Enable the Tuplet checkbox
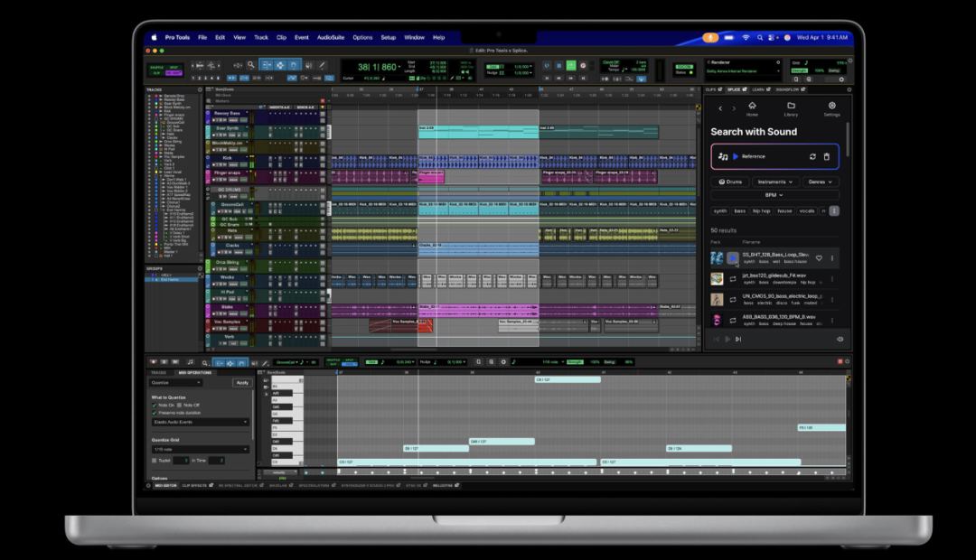Viewport: 976px width, 560px height. (155, 460)
